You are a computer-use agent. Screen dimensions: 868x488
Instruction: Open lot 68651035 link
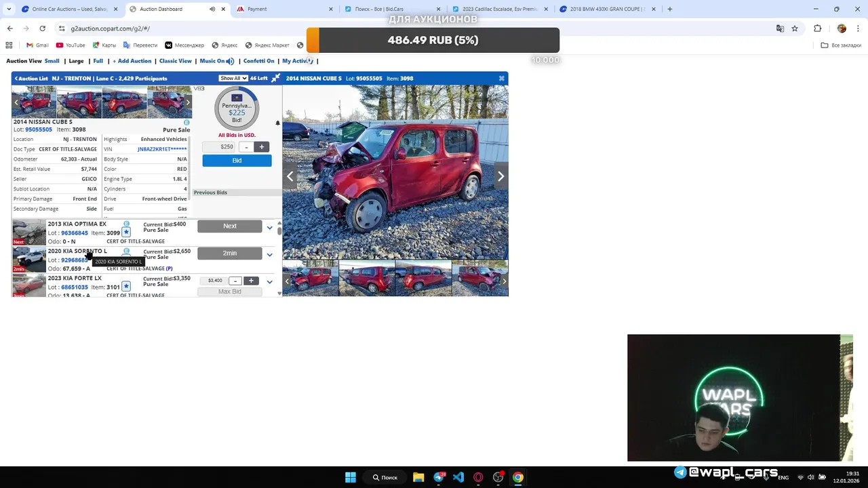[75, 287]
